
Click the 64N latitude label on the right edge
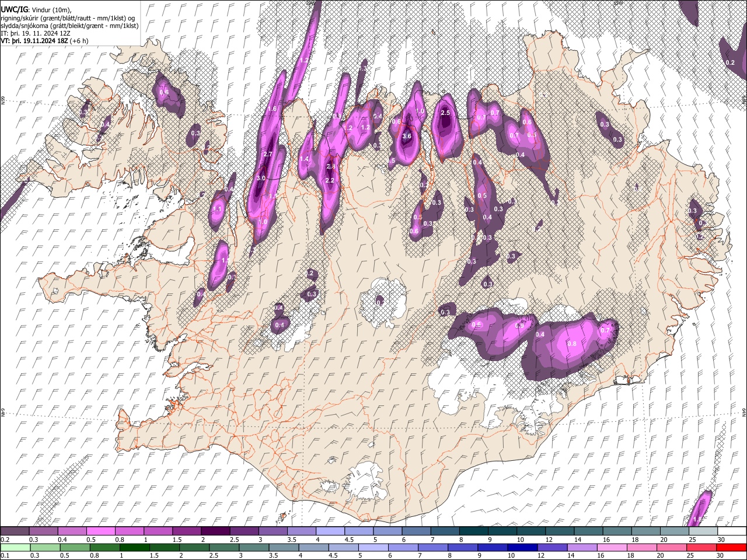click(x=744, y=412)
